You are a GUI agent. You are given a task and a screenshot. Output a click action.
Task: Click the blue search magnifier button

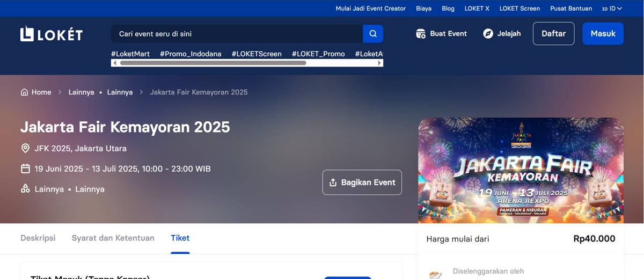pyautogui.click(x=373, y=34)
